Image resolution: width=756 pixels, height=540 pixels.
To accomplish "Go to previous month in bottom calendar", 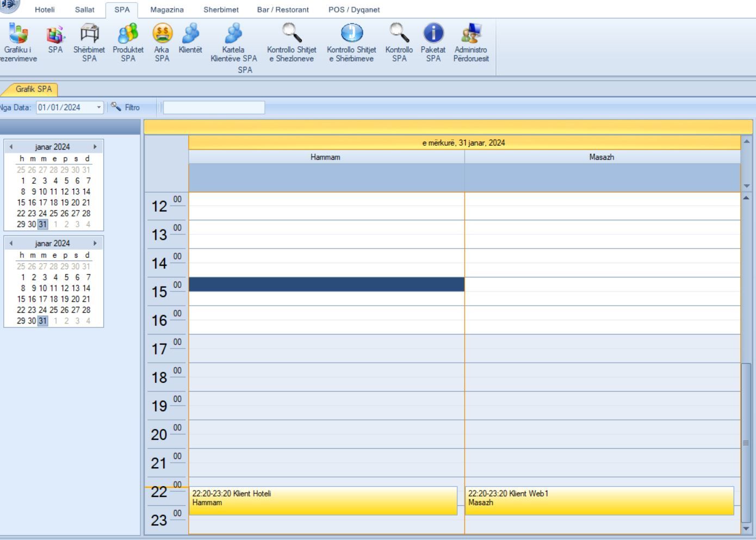I will pyautogui.click(x=11, y=244).
